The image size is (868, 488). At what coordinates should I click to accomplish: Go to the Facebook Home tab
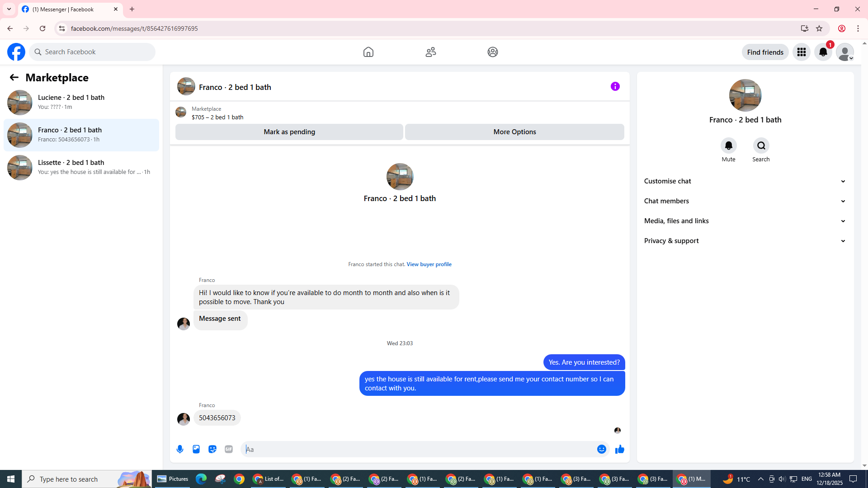368,52
